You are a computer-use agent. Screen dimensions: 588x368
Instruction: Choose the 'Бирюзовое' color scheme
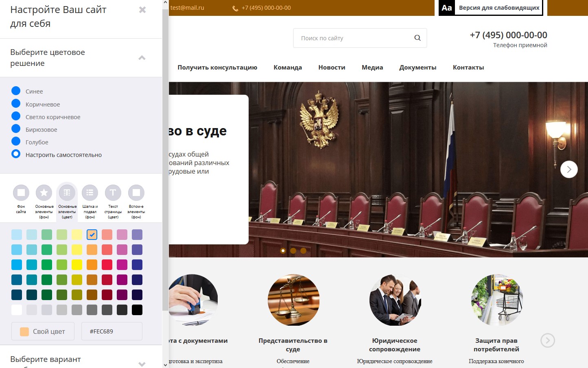tap(16, 129)
